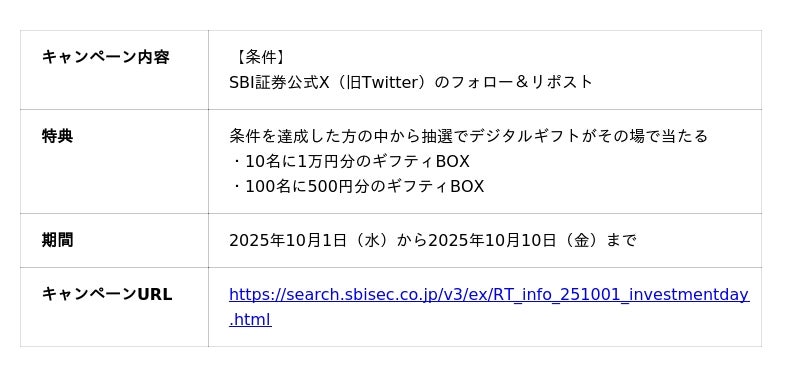Click the ".html" link continuation line

250,320
